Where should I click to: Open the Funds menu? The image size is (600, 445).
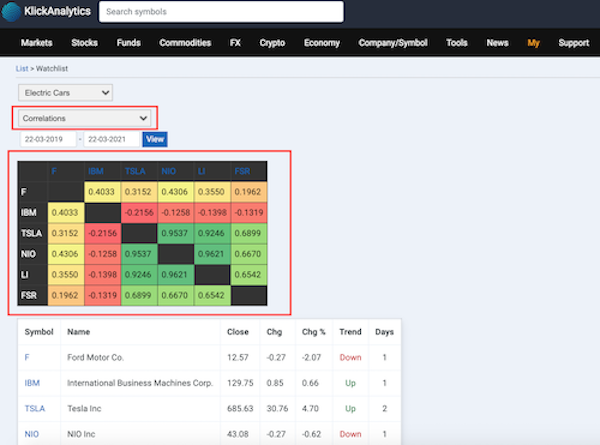[x=129, y=43]
